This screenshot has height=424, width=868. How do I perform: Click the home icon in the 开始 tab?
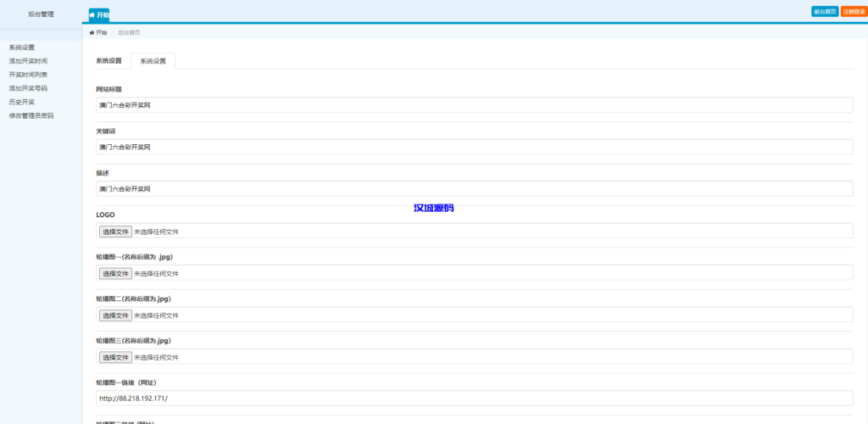coord(93,15)
